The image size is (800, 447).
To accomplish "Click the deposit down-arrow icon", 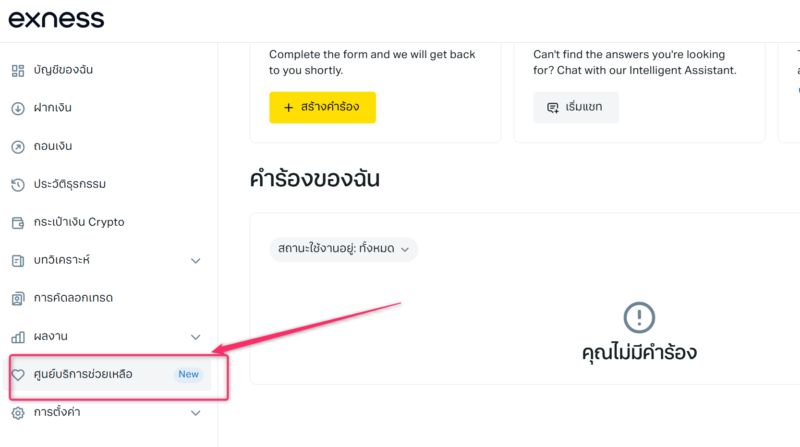I will click(x=17, y=108).
